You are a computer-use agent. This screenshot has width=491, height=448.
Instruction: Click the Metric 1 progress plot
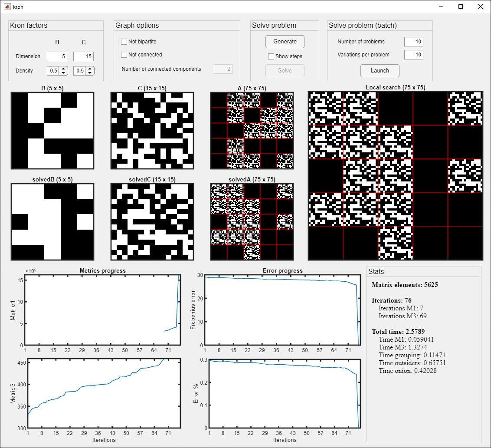(103, 310)
